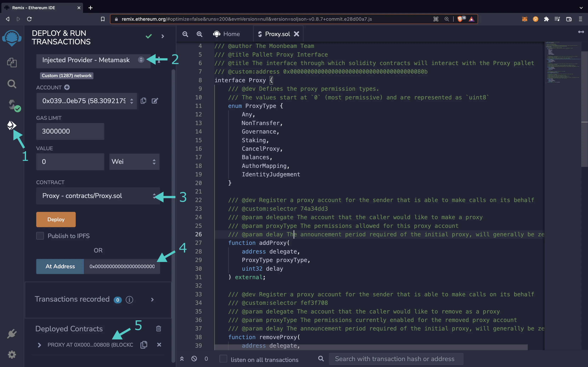
Task: Click the Custom (1287) network badge
Action: [67, 75]
